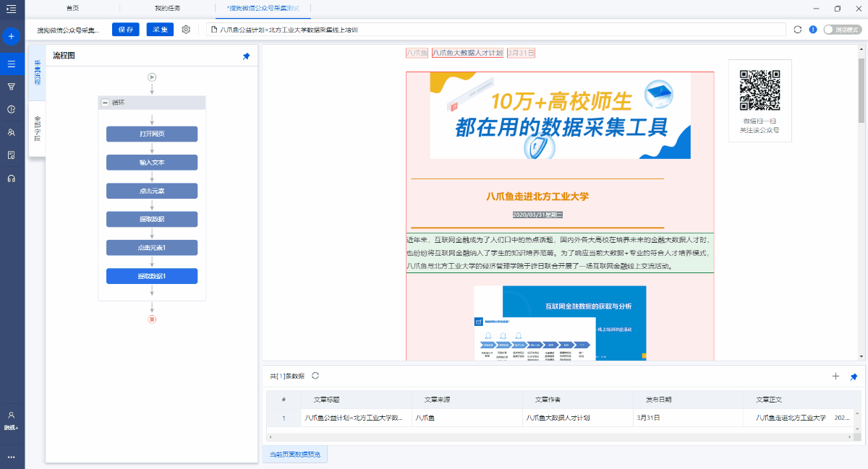The image size is (868, 469).
Task: Pin the 流程图 flowchart panel
Action: click(x=246, y=56)
